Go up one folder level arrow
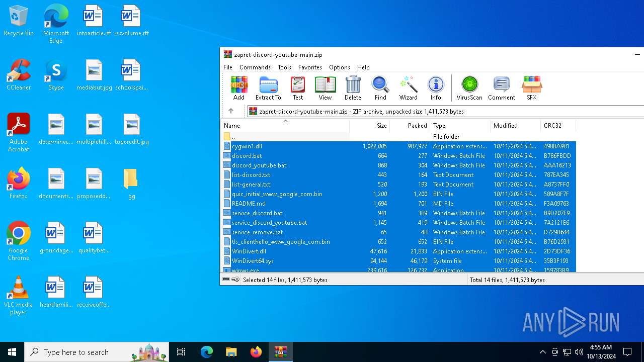644x362 pixels. 231,111
